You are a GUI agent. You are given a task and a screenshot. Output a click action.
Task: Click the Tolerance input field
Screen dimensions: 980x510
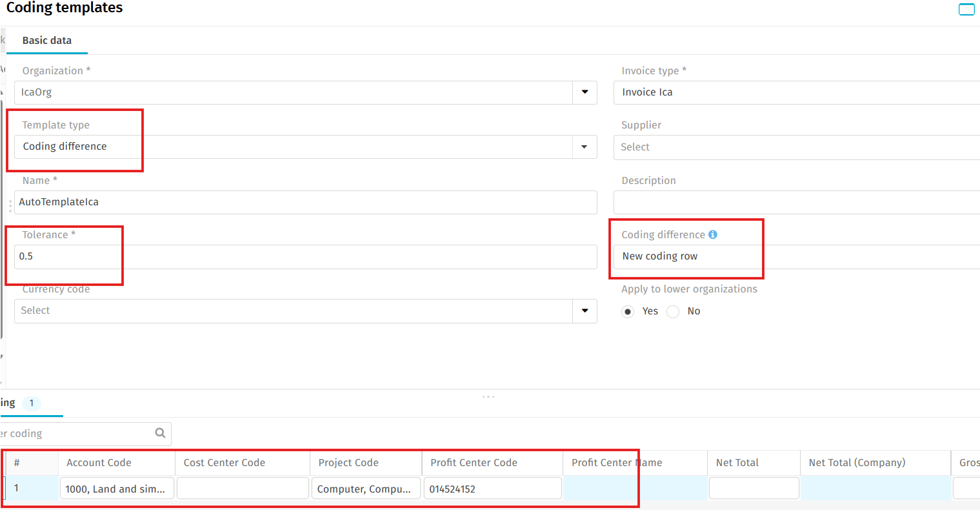305,256
